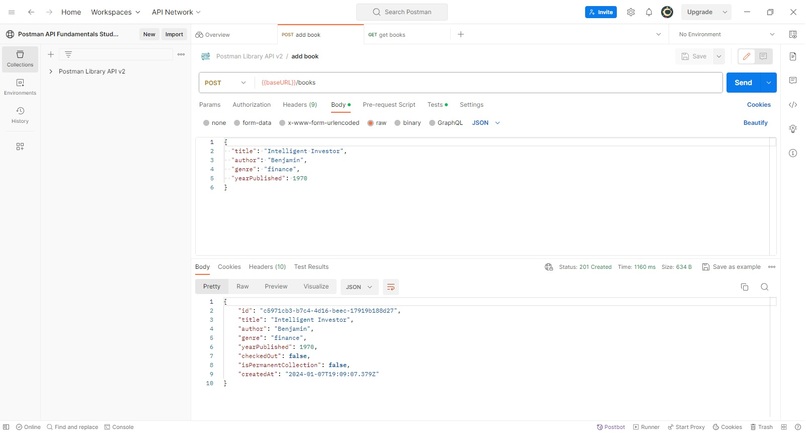Switch to the Pre-request Script tab
This screenshot has width=806, height=433.
coord(389,105)
